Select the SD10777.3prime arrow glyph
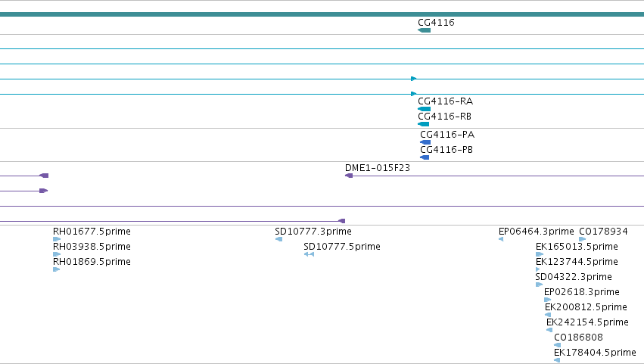 pyautogui.click(x=279, y=239)
